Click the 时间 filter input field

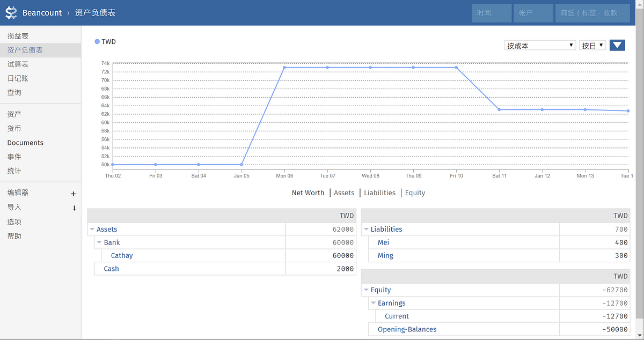click(x=491, y=13)
